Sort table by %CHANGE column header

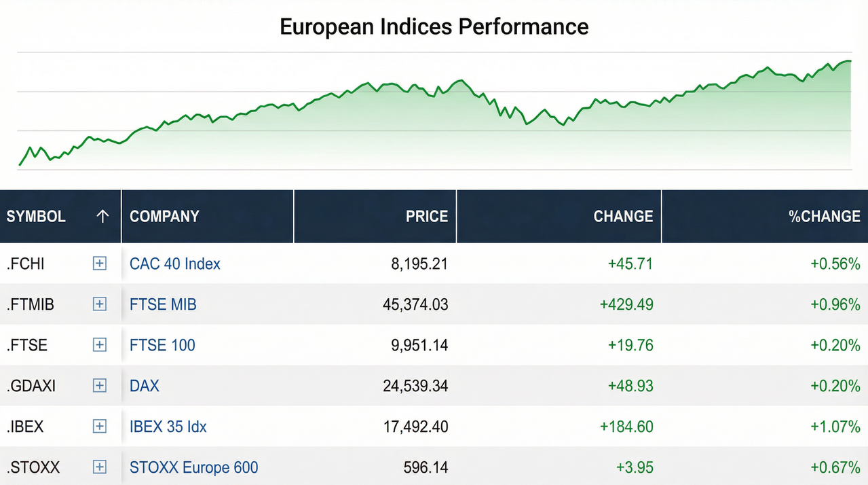pyautogui.click(x=824, y=217)
